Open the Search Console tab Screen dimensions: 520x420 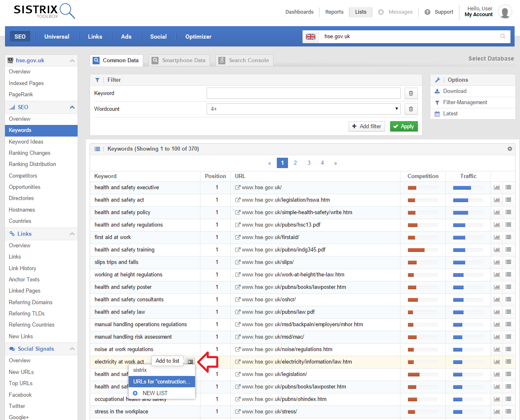244,60
